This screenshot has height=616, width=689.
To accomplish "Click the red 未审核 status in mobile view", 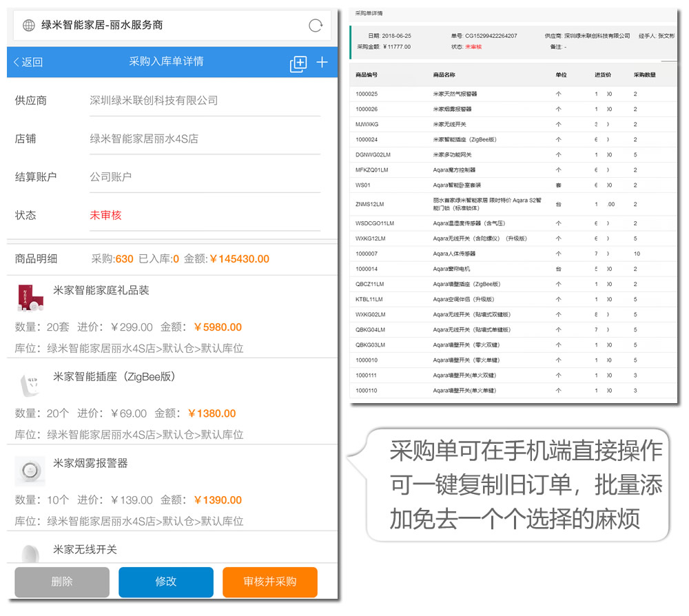I will [x=105, y=215].
